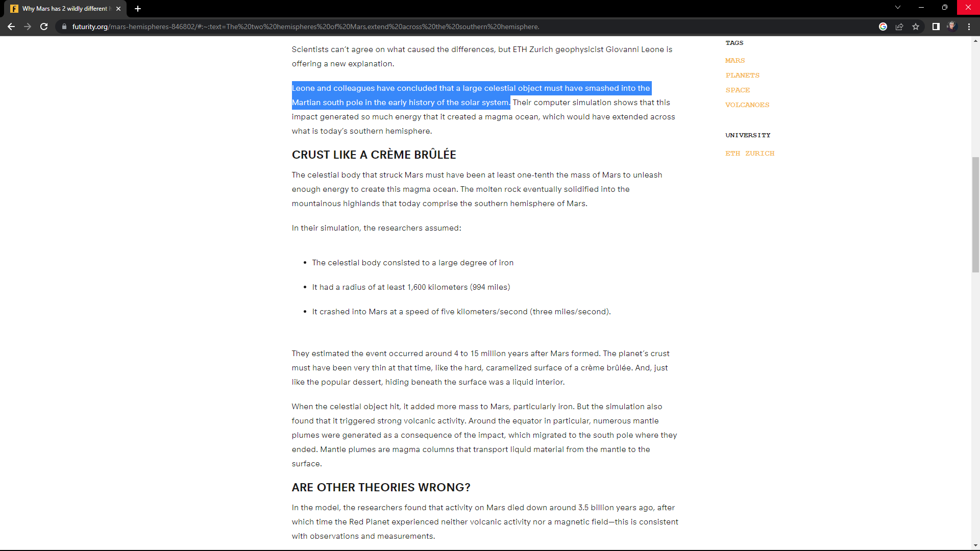Open the MARS tag link
The height and width of the screenshot is (551, 980).
tap(735, 61)
